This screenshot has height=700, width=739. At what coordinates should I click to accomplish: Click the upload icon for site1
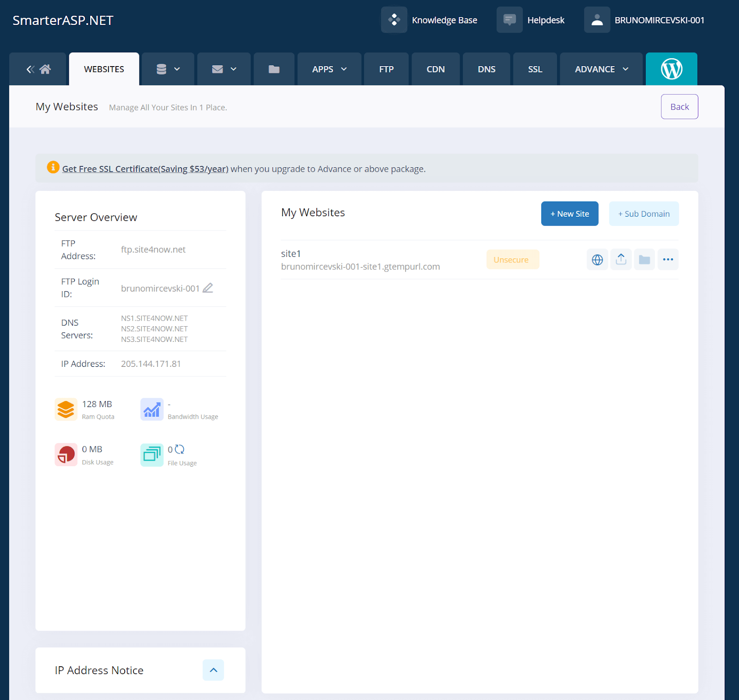(x=621, y=260)
